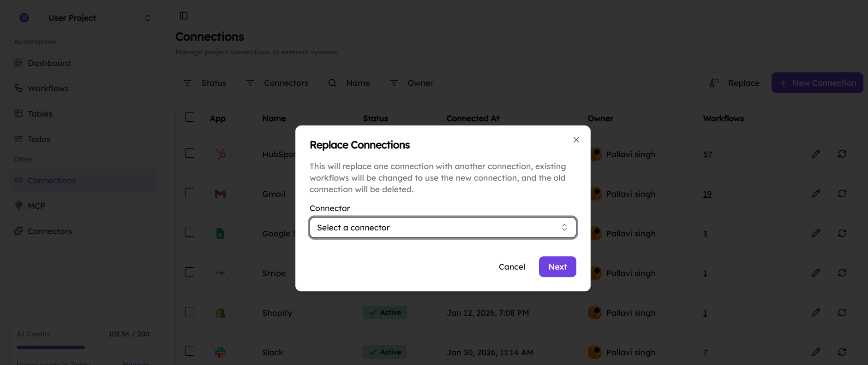The height and width of the screenshot is (365, 868).
Task: Open the MCP sidebar item
Action: pos(36,206)
